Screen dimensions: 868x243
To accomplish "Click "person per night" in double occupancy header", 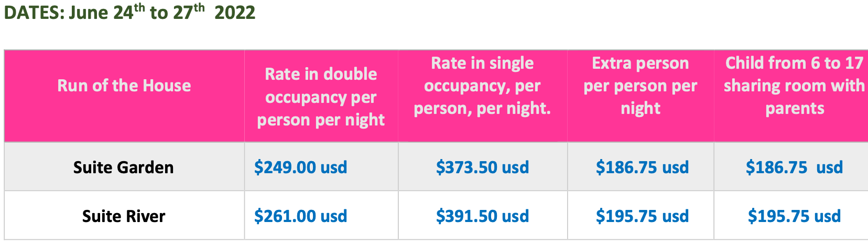I will (321, 120).
